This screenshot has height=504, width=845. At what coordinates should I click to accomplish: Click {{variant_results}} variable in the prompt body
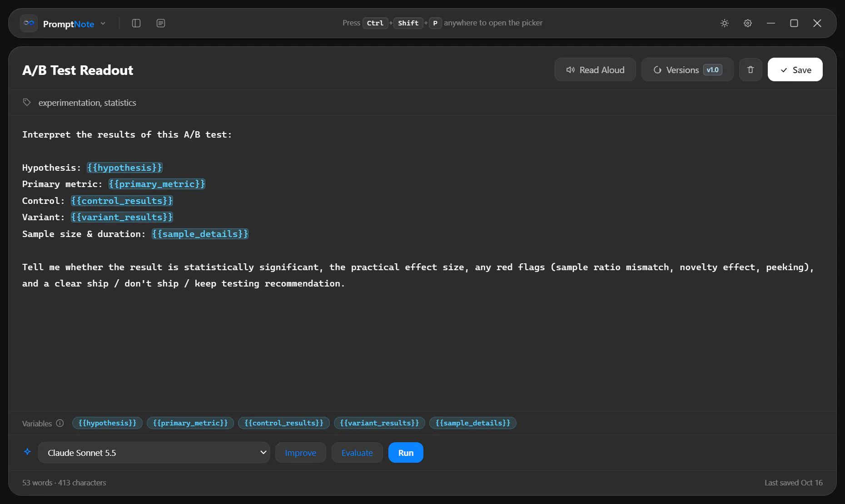click(x=122, y=217)
